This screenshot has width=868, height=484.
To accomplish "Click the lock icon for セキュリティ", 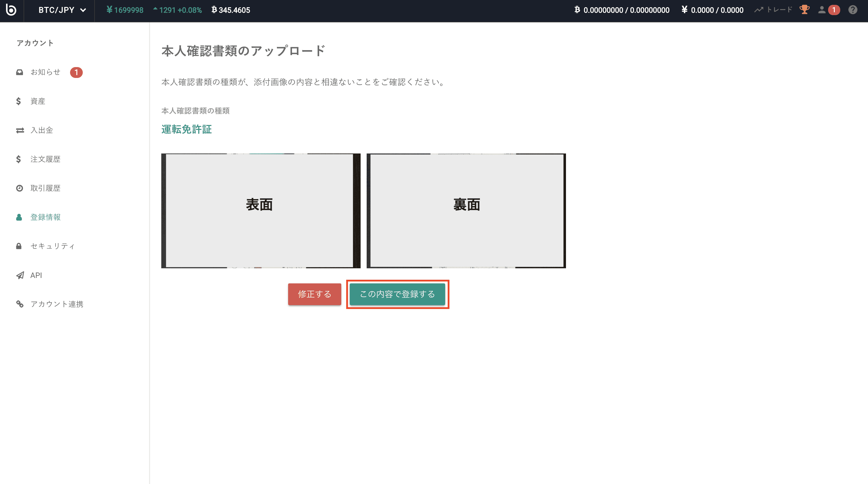I will (x=19, y=246).
